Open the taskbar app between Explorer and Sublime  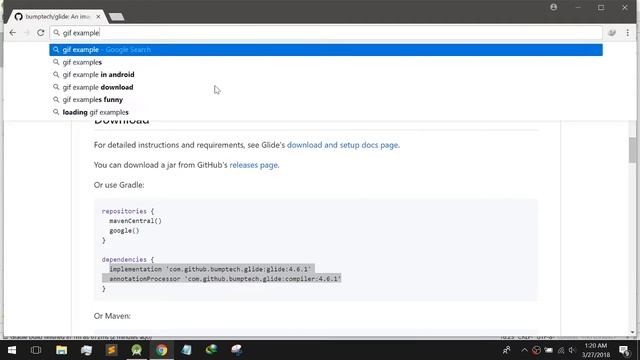pyautogui.click(x=87, y=350)
